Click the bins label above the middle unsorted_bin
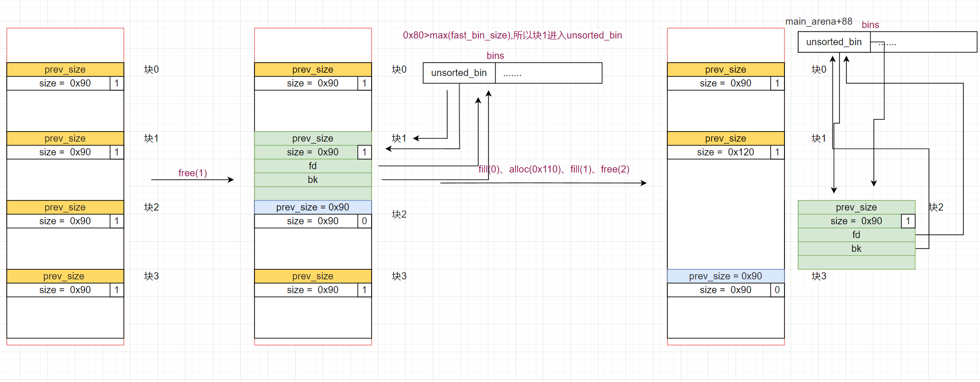Viewport: 980px width, 382px height. click(495, 56)
